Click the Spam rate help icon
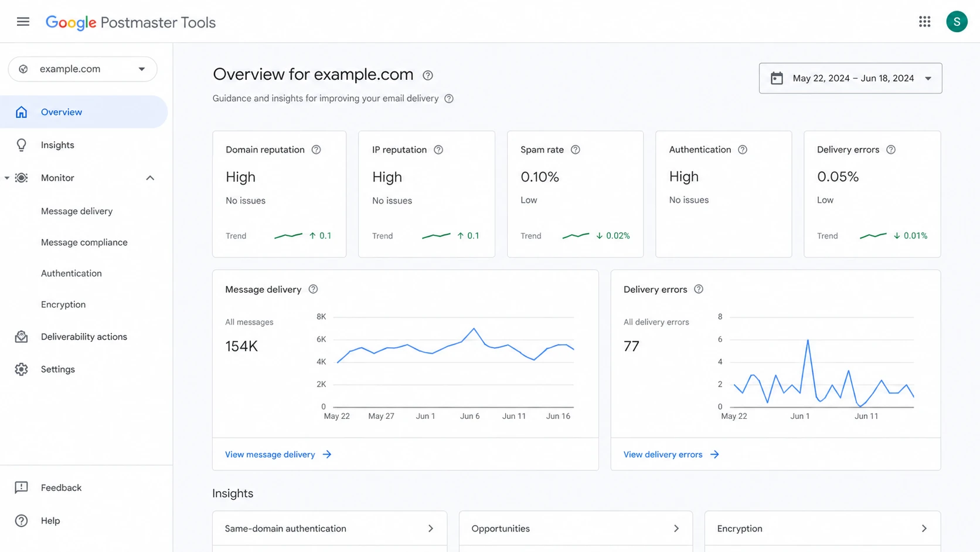Viewport: 980px width, 552px height. (x=576, y=150)
